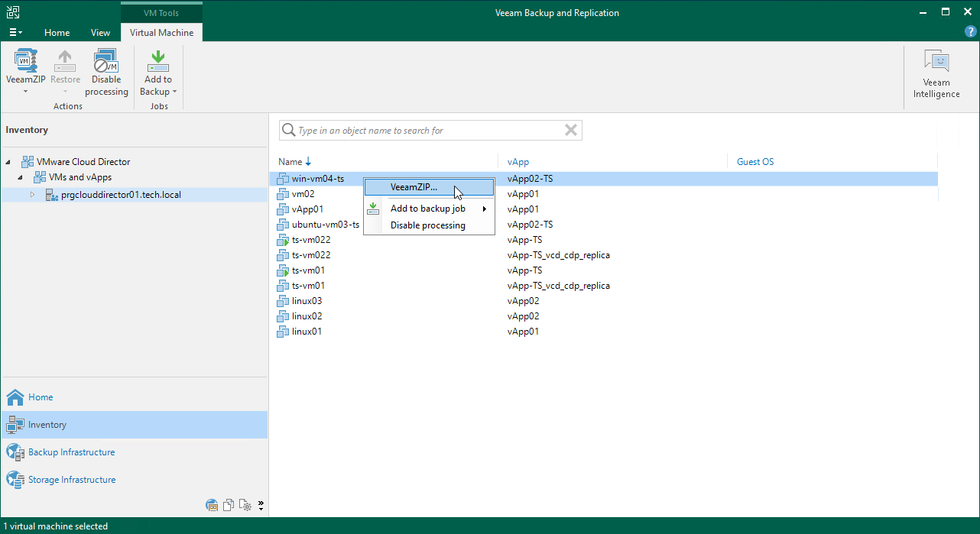Open the main menu hamburger dropdown

pos(16,31)
